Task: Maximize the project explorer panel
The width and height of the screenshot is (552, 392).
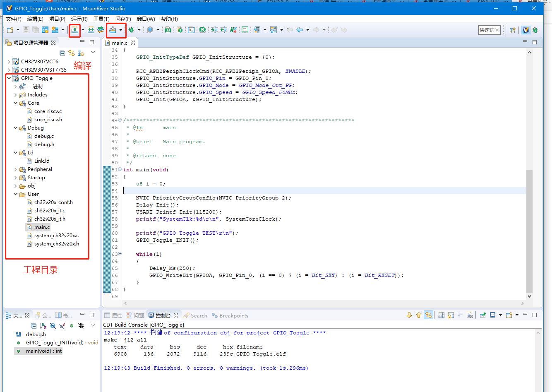Action: [x=92, y=42]
